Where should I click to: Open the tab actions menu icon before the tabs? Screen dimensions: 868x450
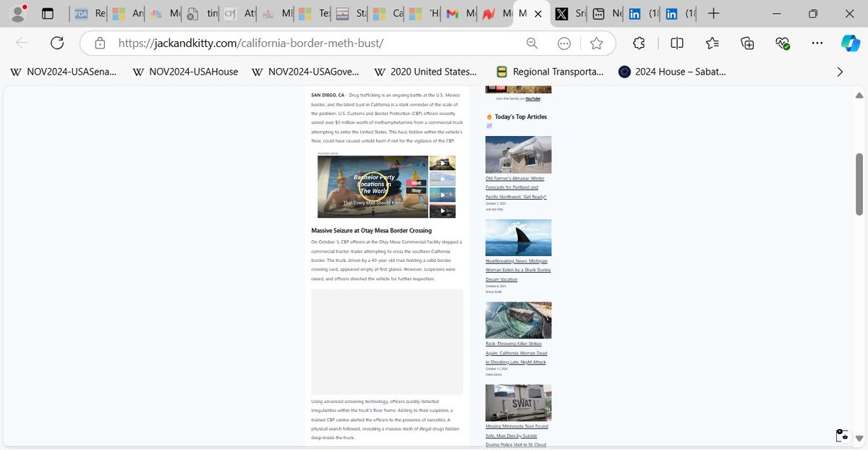(x=46, y=13)
